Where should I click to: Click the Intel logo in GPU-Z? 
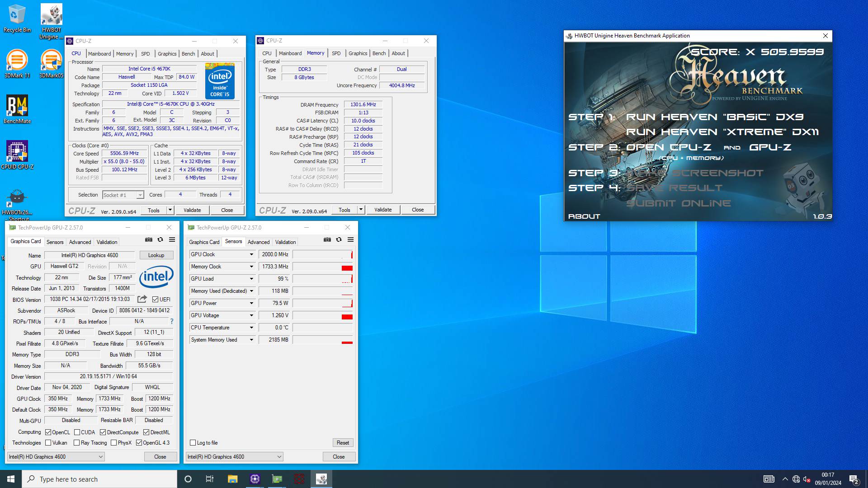pos(156,277)
